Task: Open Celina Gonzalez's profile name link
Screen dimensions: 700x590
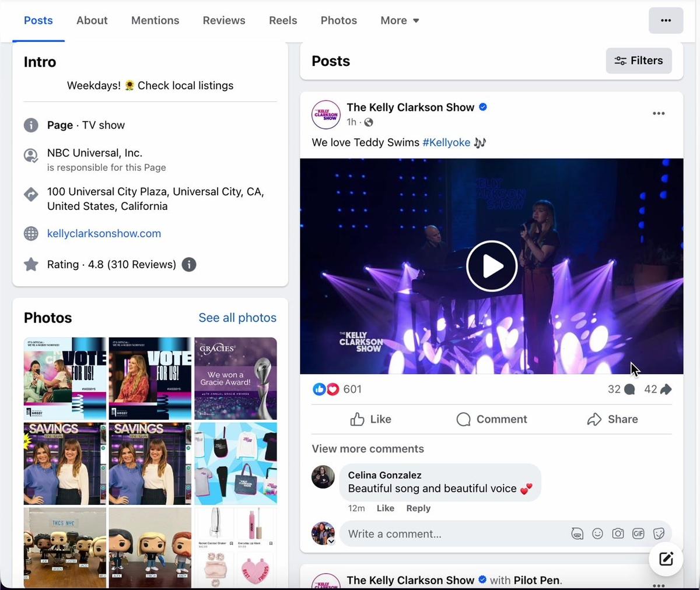Action: [385, 475]
